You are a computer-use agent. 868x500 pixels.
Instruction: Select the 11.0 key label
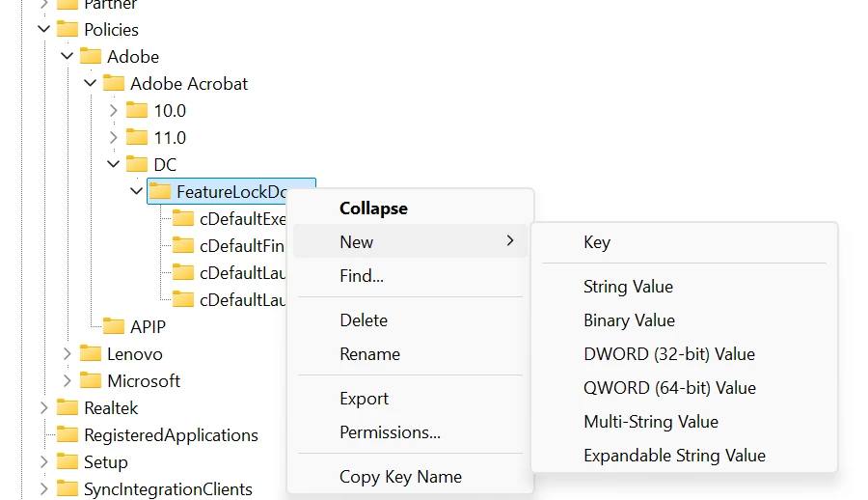coord(170,137)
